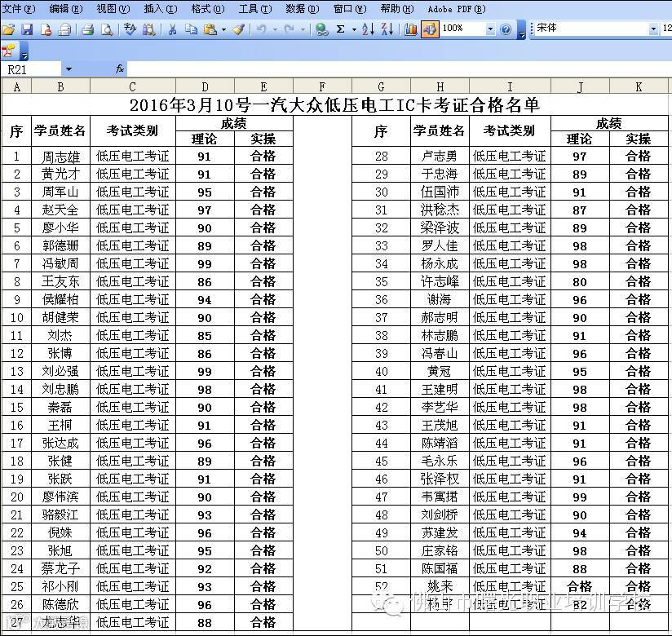
Task: Click the name cell 骆毅江
Action: pos(60,515)
